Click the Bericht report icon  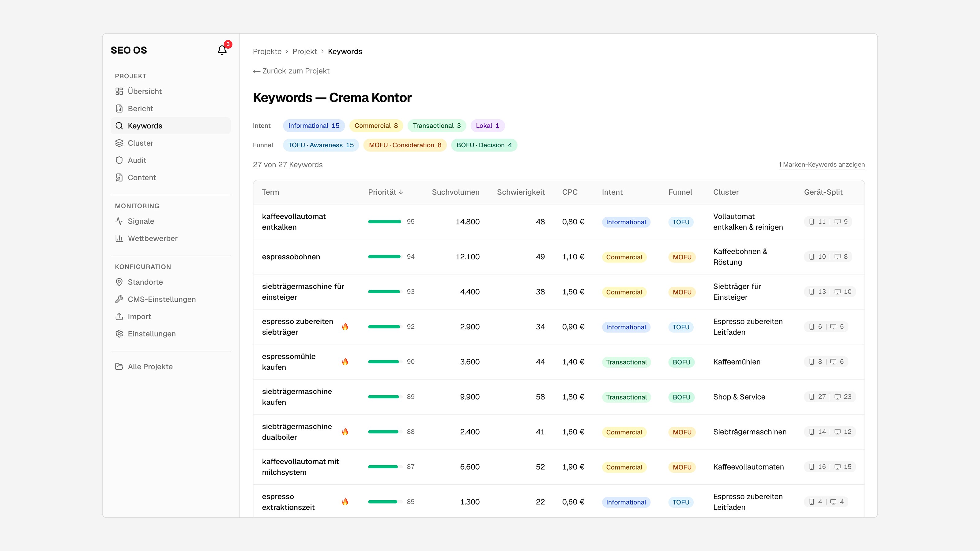click(119, 108)
